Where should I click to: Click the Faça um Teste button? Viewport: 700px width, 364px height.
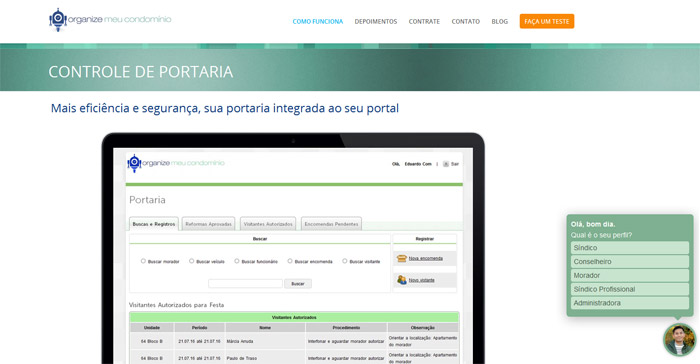[547, 21]
